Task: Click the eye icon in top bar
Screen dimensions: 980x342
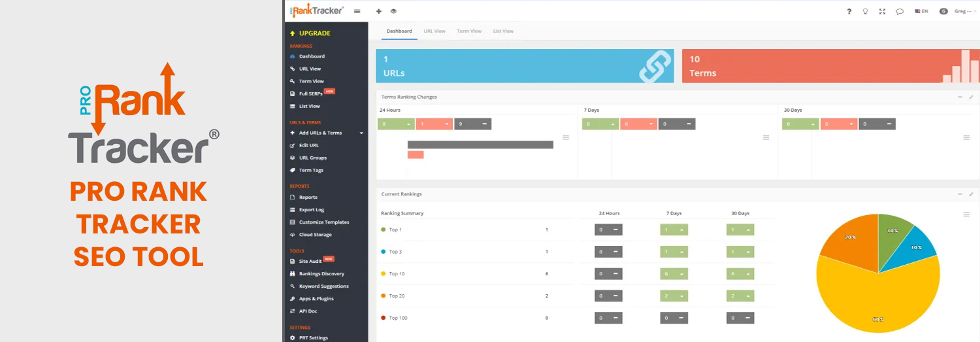Action: click(x=393, y=11)
